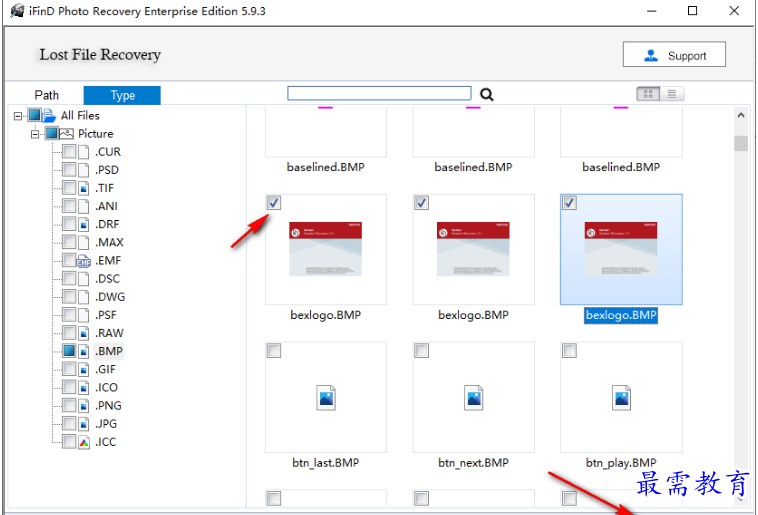Check the btn_play.BMP checkbox
The width and height of the screenshot is (758, 515).
569,351
